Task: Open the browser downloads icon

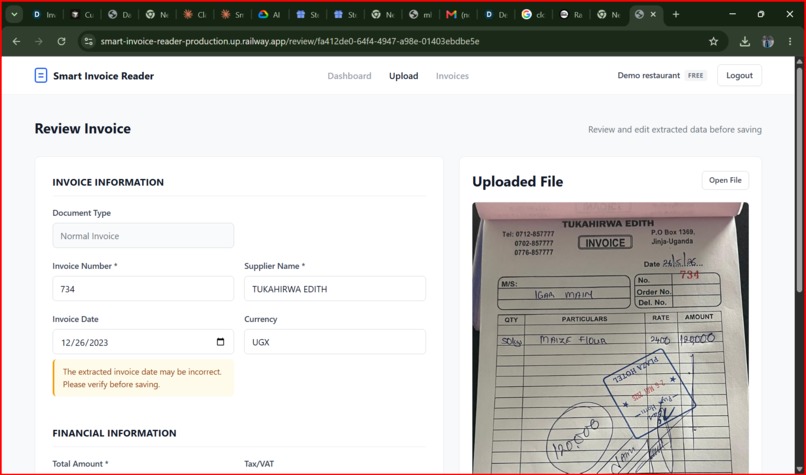Action: [x=744, y=42]
